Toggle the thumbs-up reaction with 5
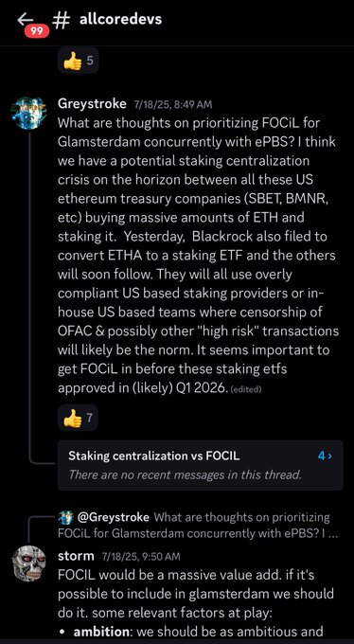Screen dimensions: 354x644 coord(78,61)
